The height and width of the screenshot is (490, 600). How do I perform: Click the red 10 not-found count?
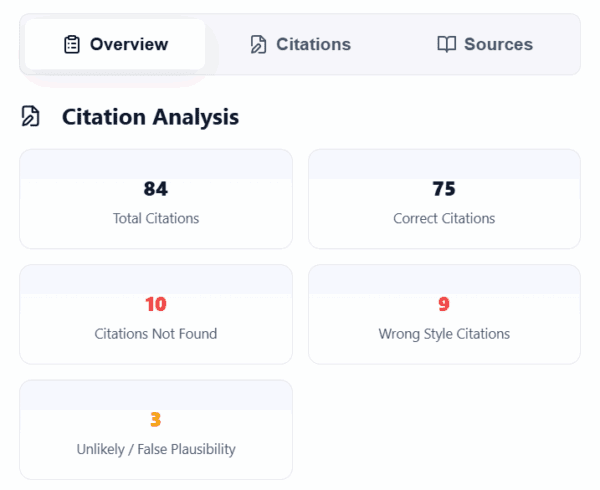pyautogui.click(x=155, y=304)
